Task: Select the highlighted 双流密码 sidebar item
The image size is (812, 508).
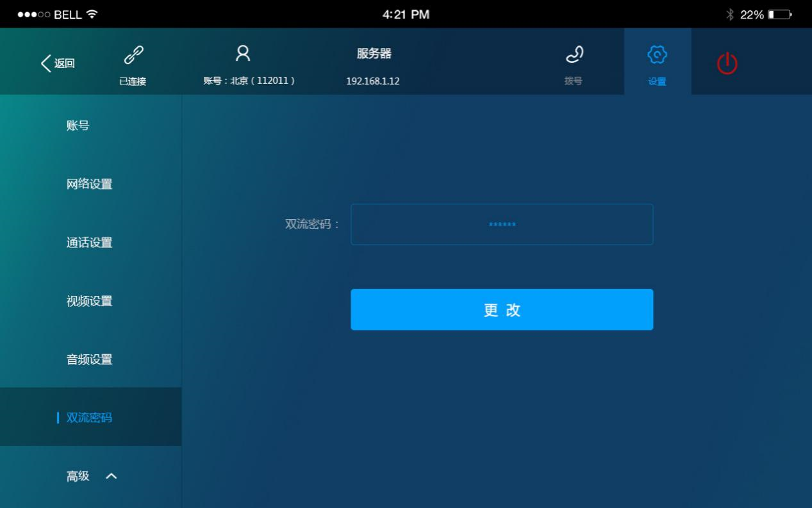Action: 89,418
